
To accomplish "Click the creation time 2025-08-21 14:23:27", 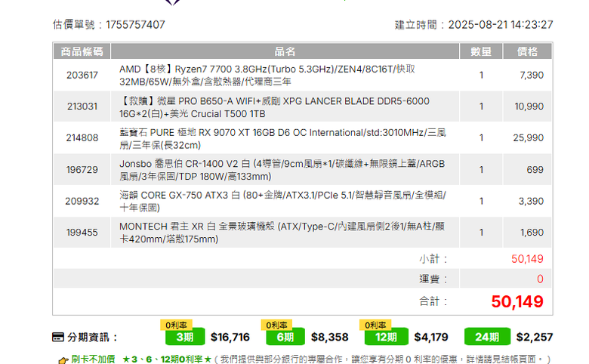I will tap(501, 25).
